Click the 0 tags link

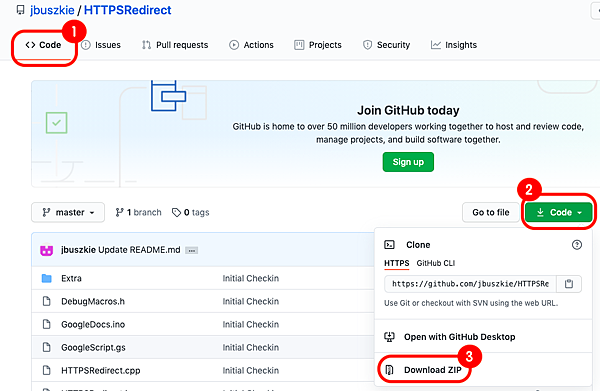191,212
